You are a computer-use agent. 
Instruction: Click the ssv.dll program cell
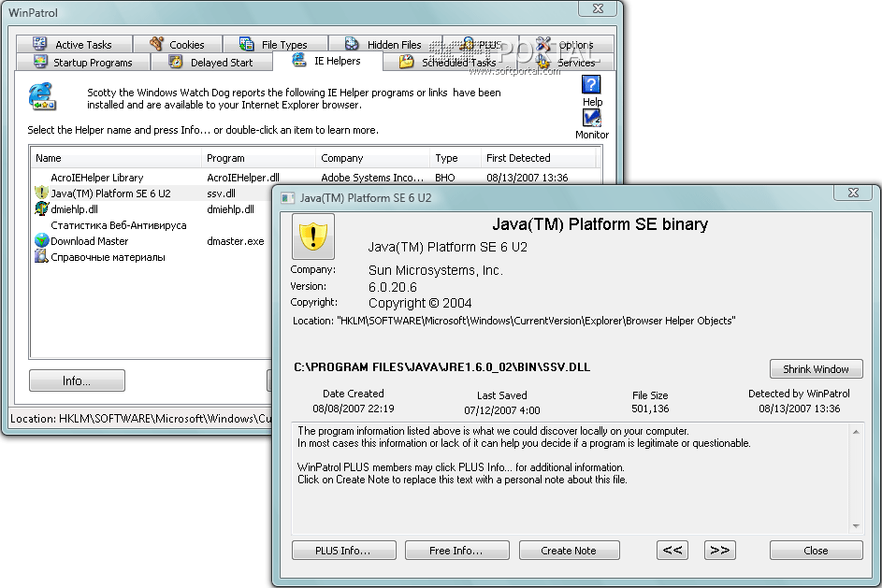click(221, 193)
